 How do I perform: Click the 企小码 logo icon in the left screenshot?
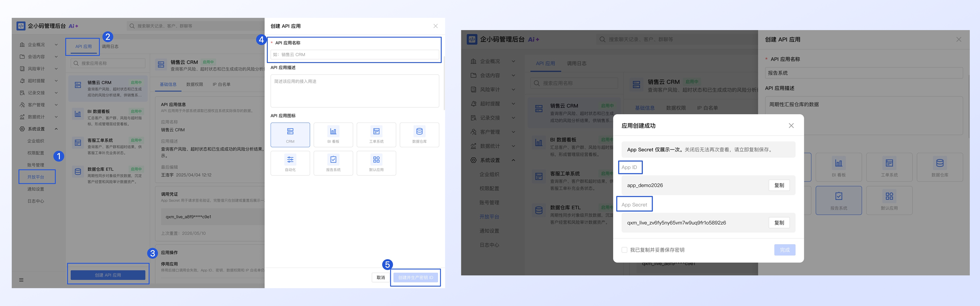point(21,26)
